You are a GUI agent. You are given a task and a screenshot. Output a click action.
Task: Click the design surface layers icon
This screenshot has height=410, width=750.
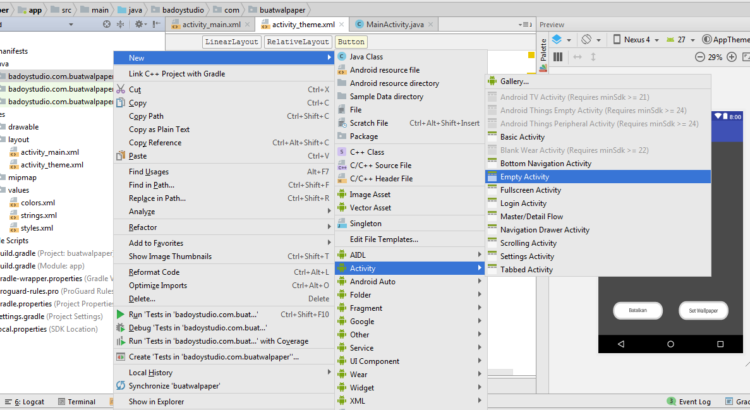point(557,40)
